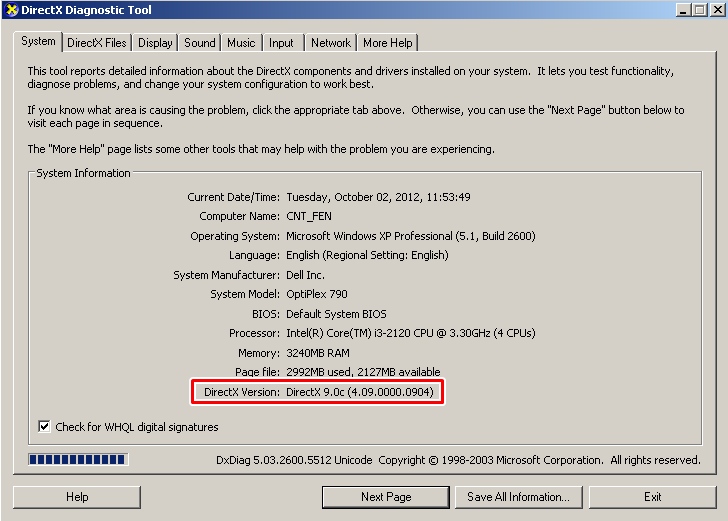Viewport: 728px width, 521px height.
Task: Click the DirectX logo icon in title bar
Action: pyautogui.click(x=11, y=10)
